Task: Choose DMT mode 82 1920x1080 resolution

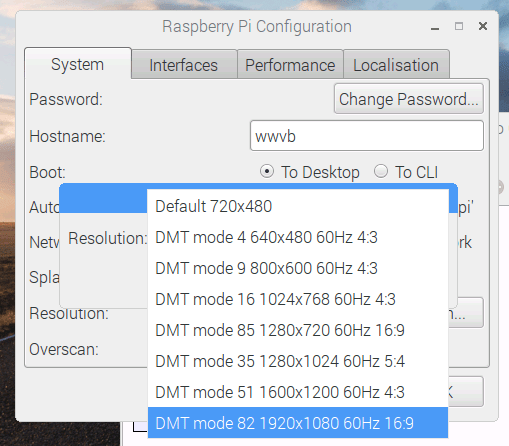Action: coord(298,423)
